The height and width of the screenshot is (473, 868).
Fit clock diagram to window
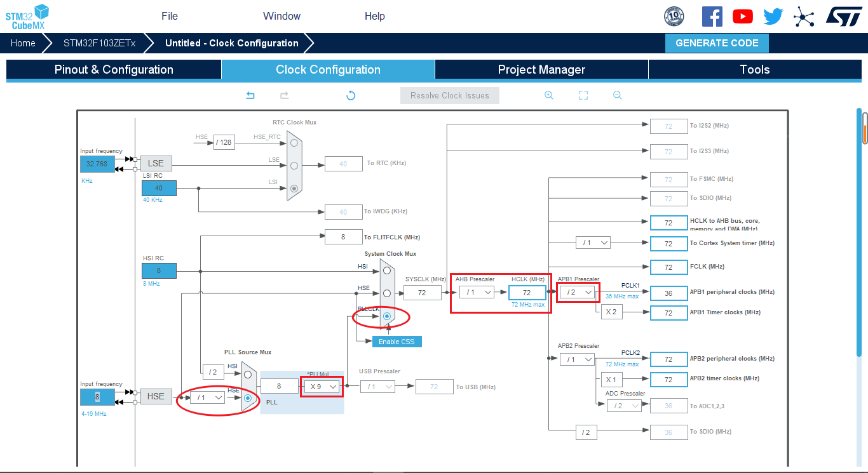pyautogui.click(x=583, y=95)
